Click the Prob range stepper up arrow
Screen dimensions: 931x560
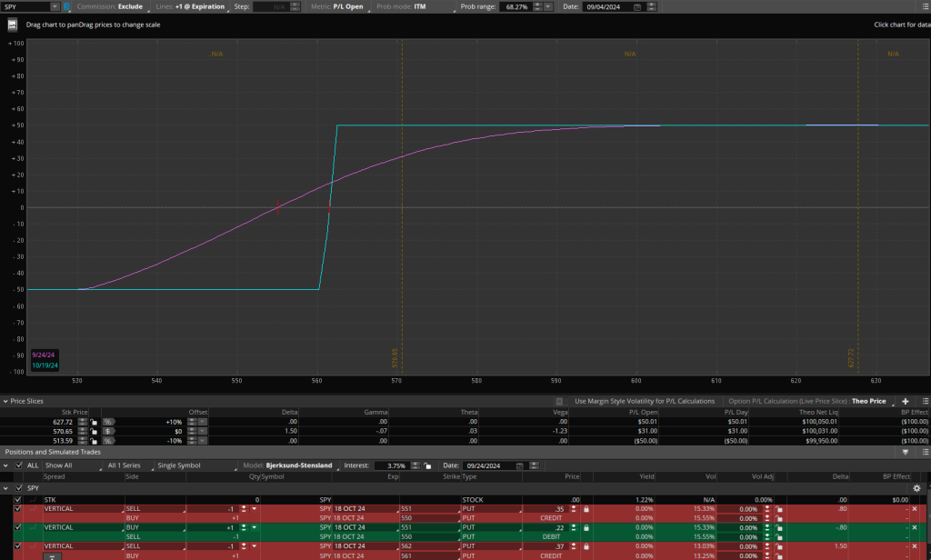click(x=536, y=4)
